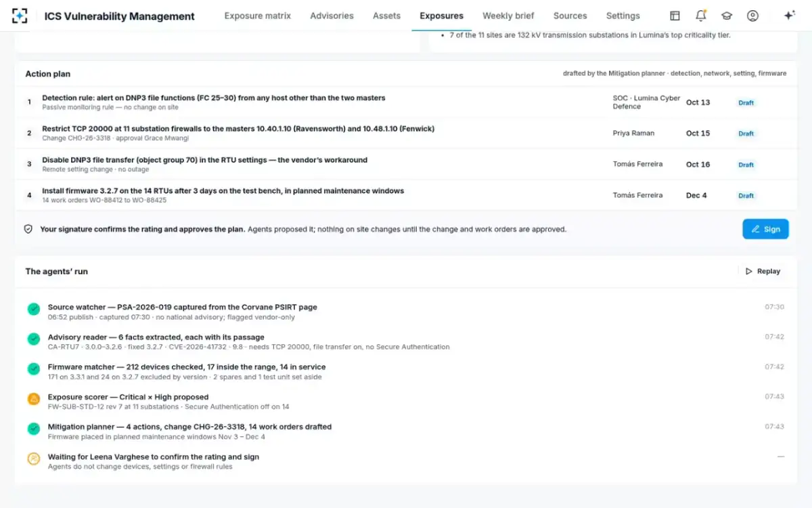The height and width of the screenshot is (508, 812).
Task: Open the user profile icon
Action: (752, 16)
